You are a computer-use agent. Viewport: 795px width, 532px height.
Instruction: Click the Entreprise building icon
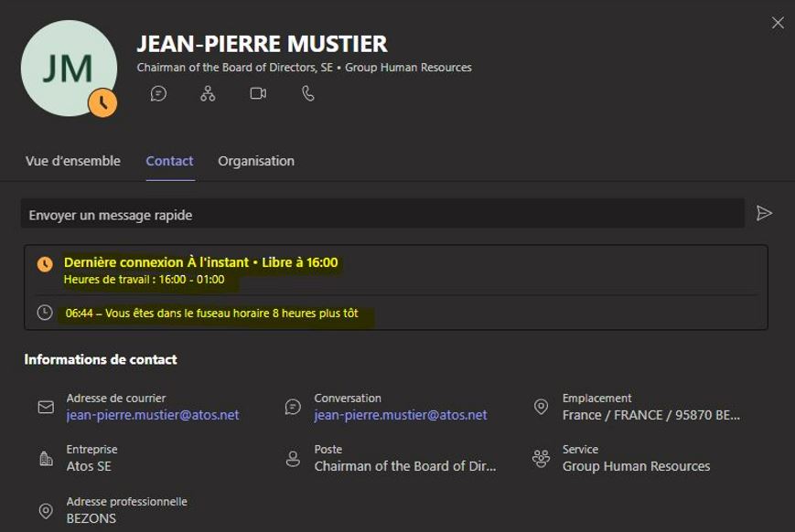[46, 459]
